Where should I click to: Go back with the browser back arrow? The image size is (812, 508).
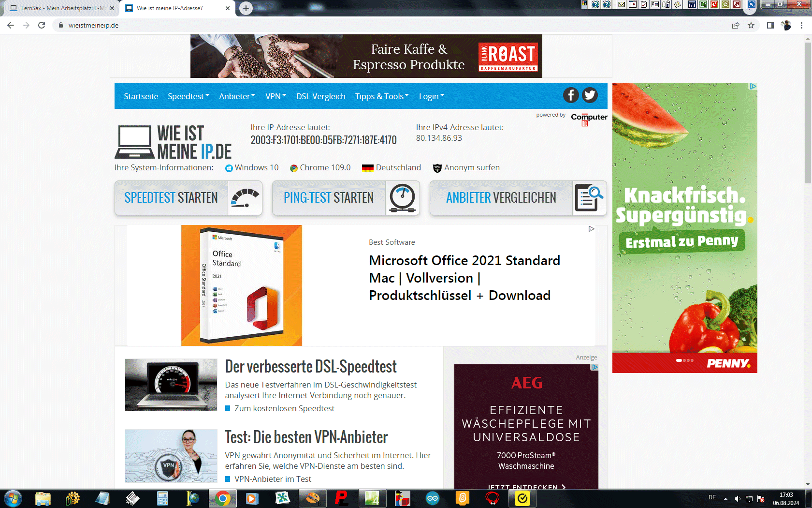[11, 25]
